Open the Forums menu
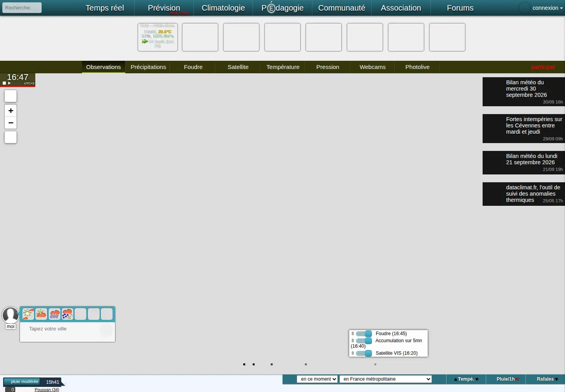The image size is (565, 392). (460, 8)
